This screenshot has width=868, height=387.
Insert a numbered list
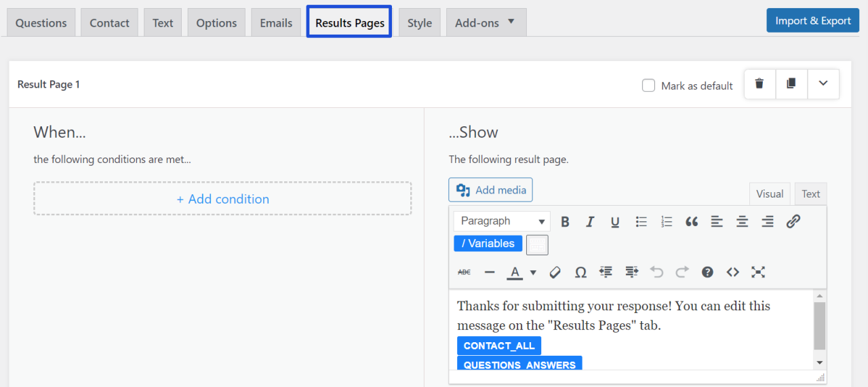667,221
